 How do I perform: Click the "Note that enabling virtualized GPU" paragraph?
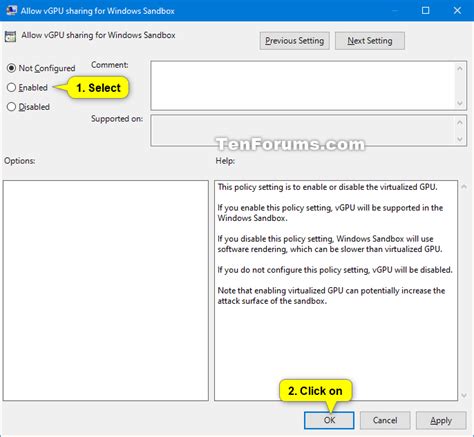point(331,296)
